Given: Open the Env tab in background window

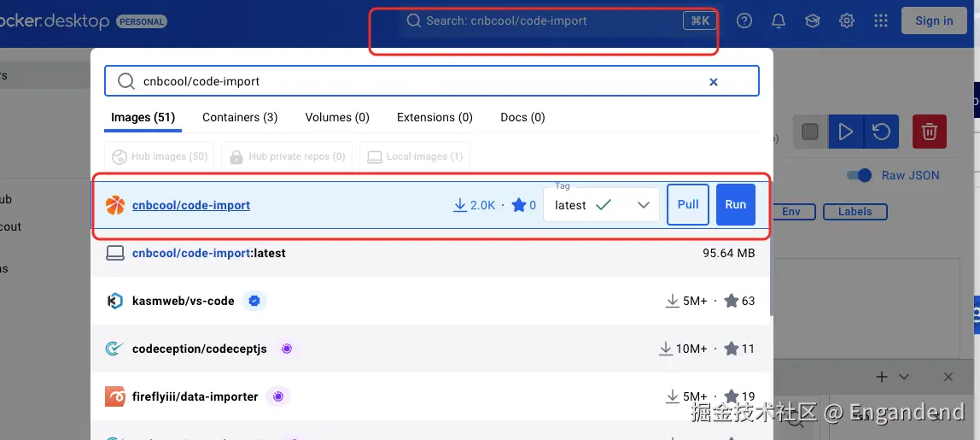Looking at the screenshot, I should coord(791,212).
